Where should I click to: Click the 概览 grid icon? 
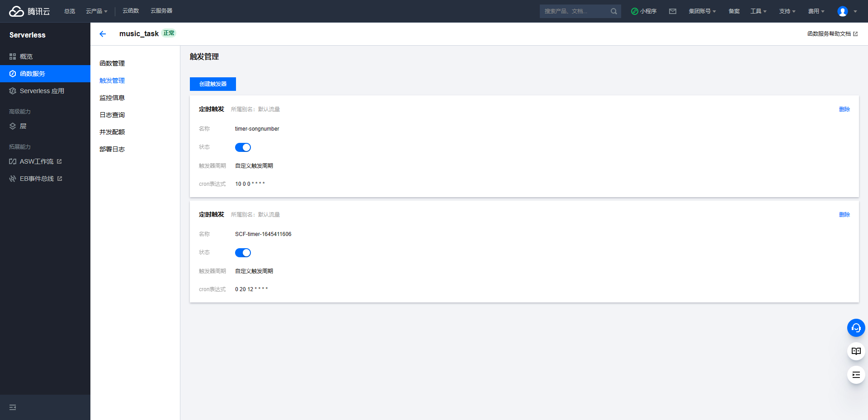pyautogui.click(x=13, y=57)
